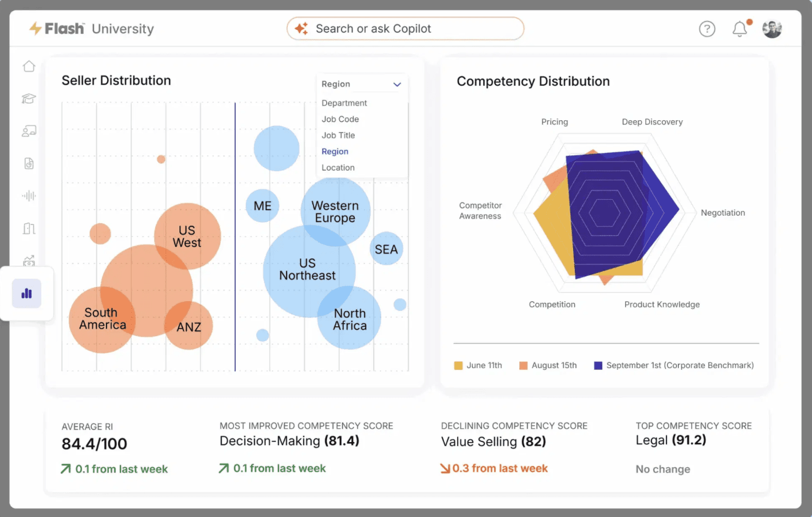812x517 pixels.
Task: Open notifications bell
Action: 740,29
